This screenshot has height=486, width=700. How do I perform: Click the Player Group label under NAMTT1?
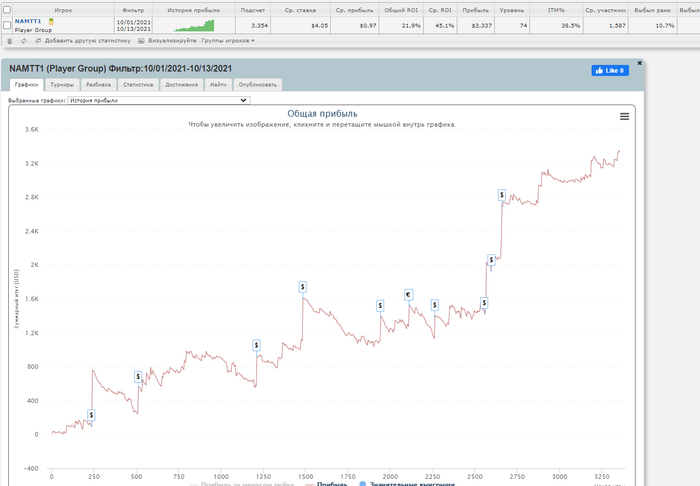33,30
